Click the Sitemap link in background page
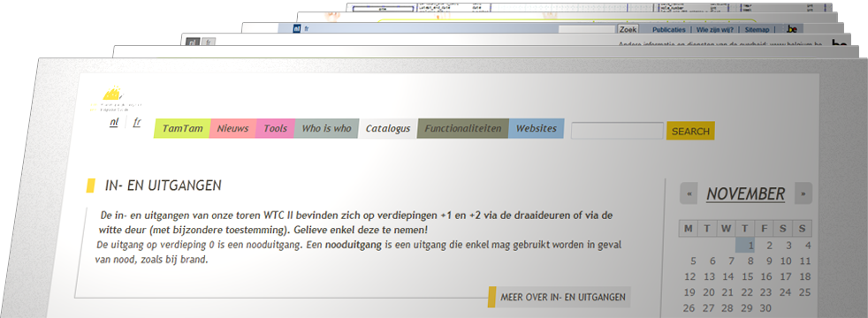Viewport: 868px width, 318px height. click(x=757, y=29)
